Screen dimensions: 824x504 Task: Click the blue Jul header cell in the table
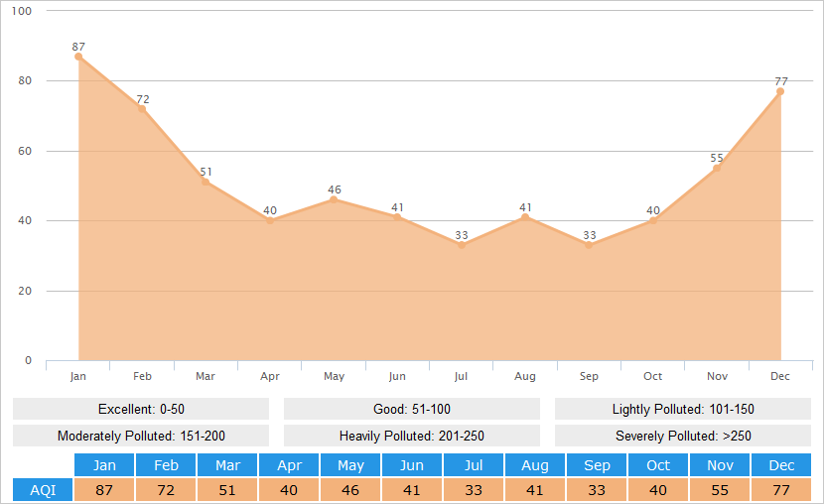pos(474,465)
